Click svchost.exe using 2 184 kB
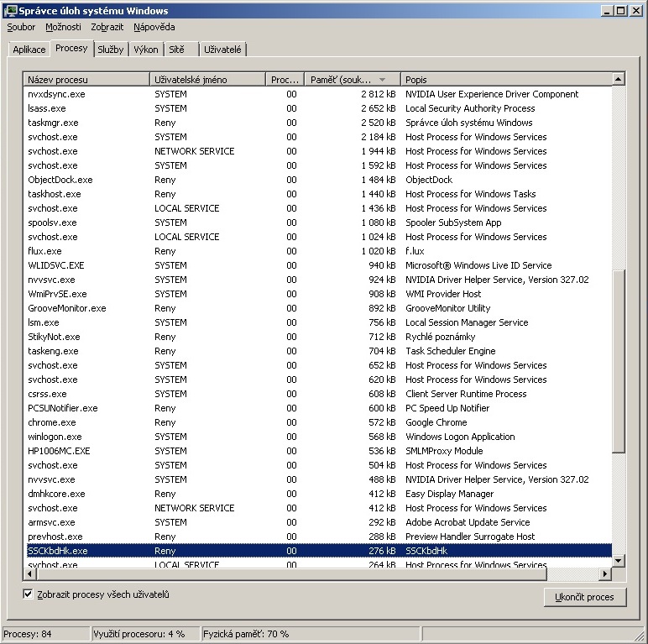The width and height of the screenshot is (648, 644). (317, 137)
